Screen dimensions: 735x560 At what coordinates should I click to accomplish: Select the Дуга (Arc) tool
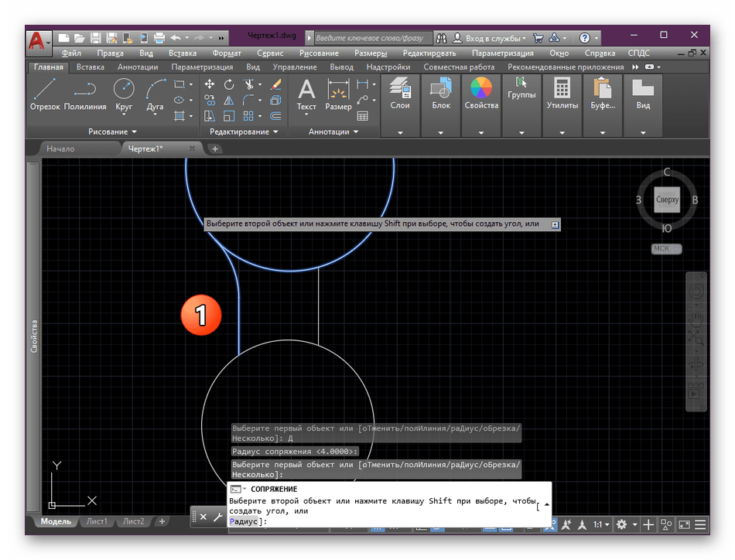pos(156,94)
